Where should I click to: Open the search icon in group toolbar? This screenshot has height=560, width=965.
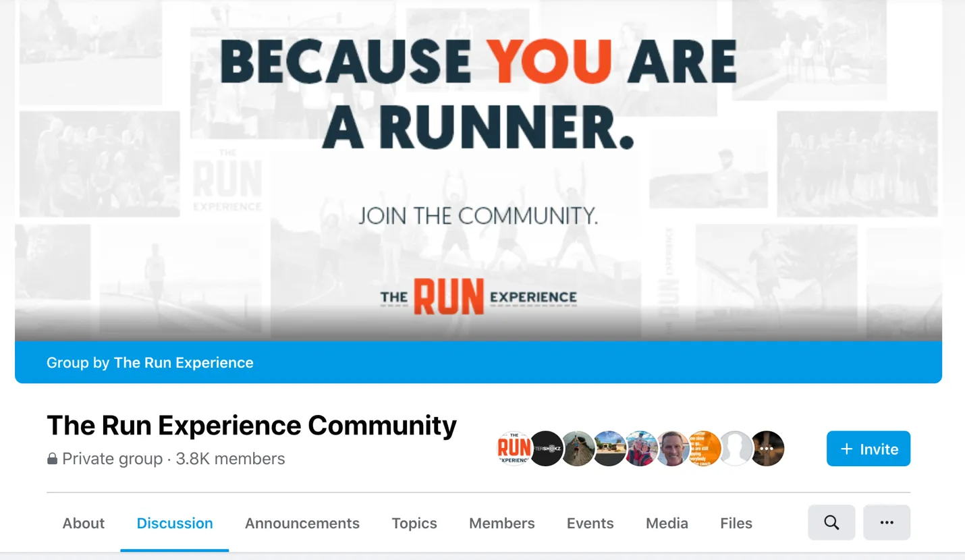[831, 522]
